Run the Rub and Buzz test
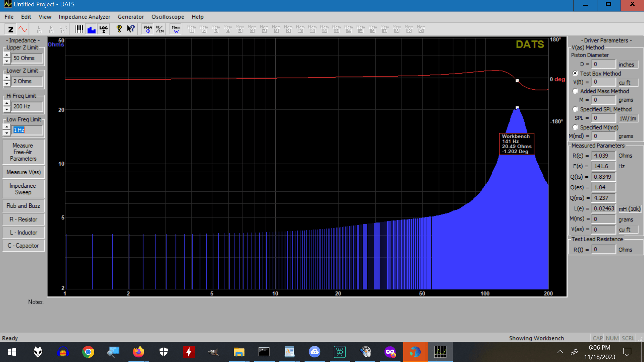 [x=23, y=206]
